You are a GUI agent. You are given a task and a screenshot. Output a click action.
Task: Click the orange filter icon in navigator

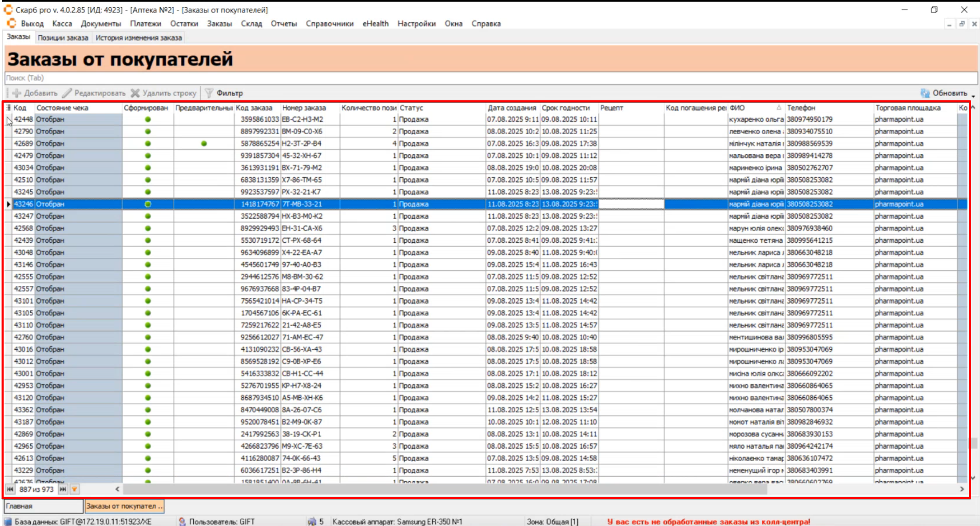[74, 489]
